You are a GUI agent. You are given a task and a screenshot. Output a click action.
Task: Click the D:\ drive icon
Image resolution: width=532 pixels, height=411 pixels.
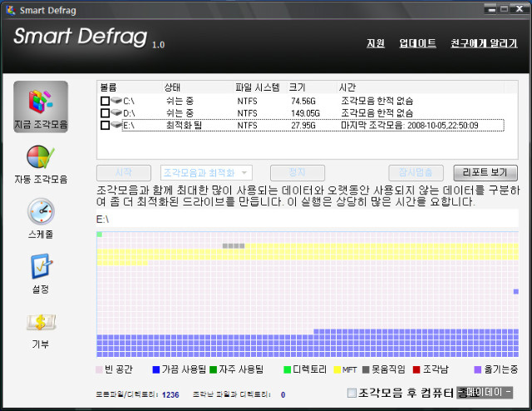point(116,112)
